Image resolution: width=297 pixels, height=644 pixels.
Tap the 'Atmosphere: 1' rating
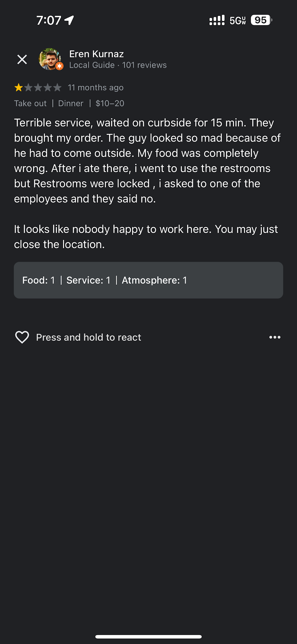(x=154, y=280)
